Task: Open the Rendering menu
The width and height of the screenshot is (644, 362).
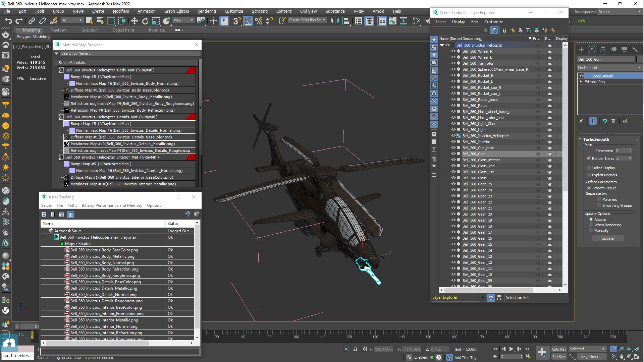Action: click(206, 11)
